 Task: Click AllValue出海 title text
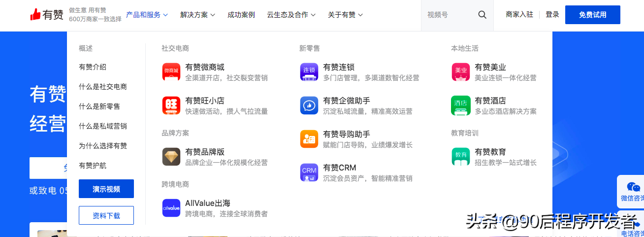point(208,203)
